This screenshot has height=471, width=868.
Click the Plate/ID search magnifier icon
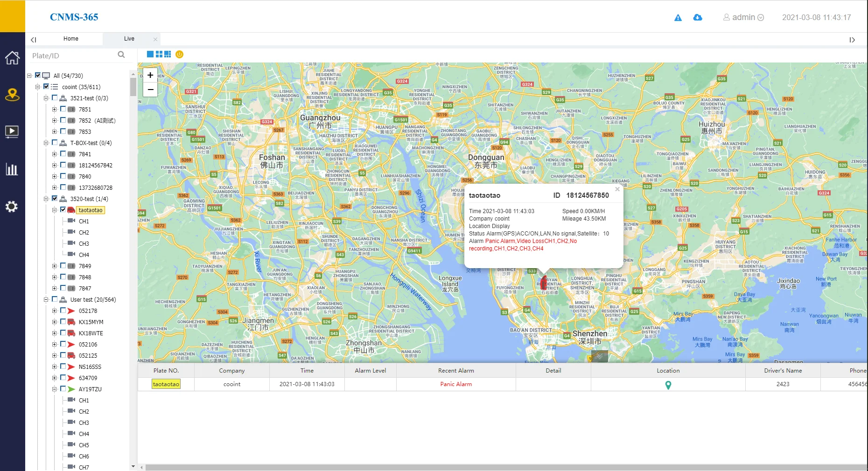tap(121, 55)
